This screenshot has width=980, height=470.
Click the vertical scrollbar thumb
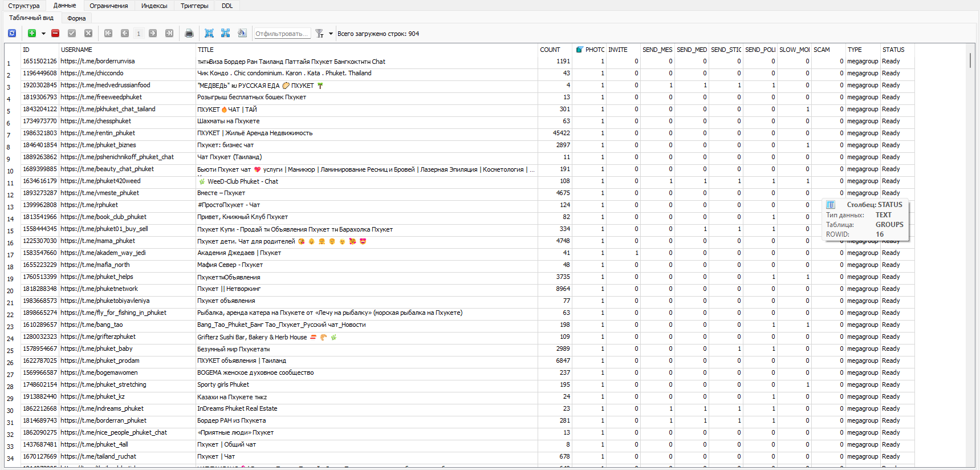(x=970, y=60)
